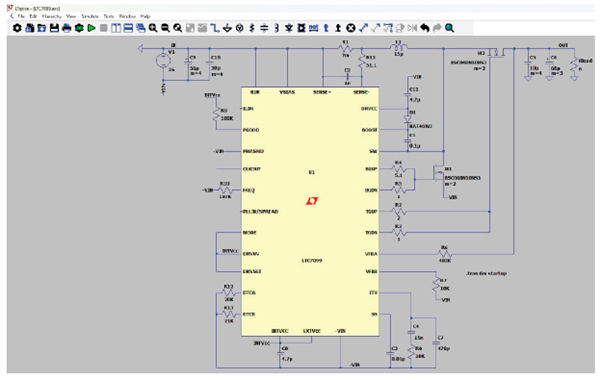Select resistor R13 at DTCB pin
This screenshot has height=380, width=602.
(x=229, y=314)
